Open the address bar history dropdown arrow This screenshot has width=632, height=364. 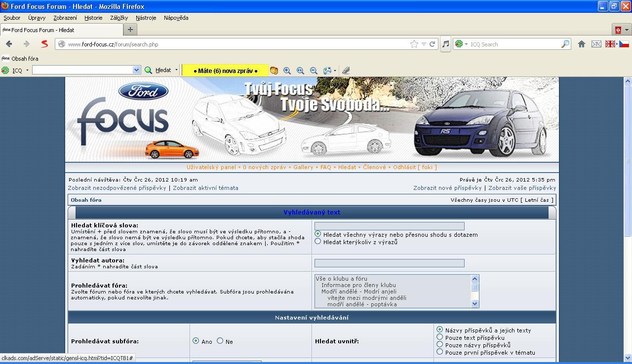point(424,44)
